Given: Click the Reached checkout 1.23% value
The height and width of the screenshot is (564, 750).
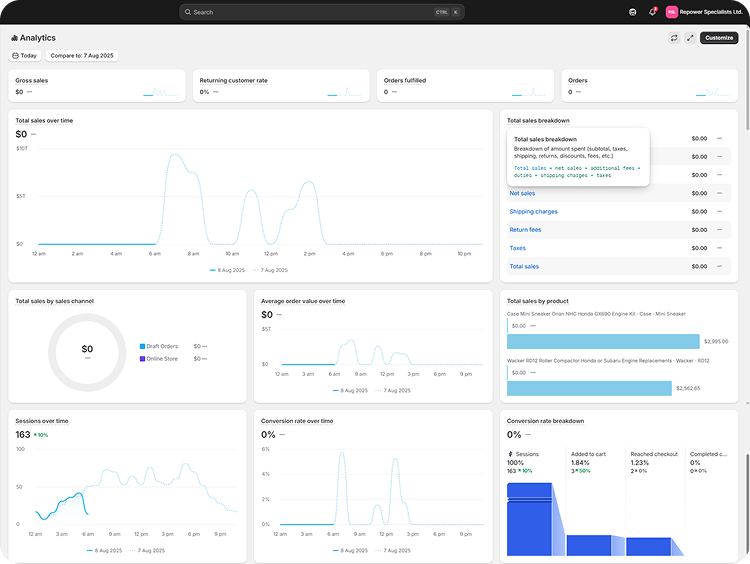Looking at the screenshot, I should pos(640,463).
